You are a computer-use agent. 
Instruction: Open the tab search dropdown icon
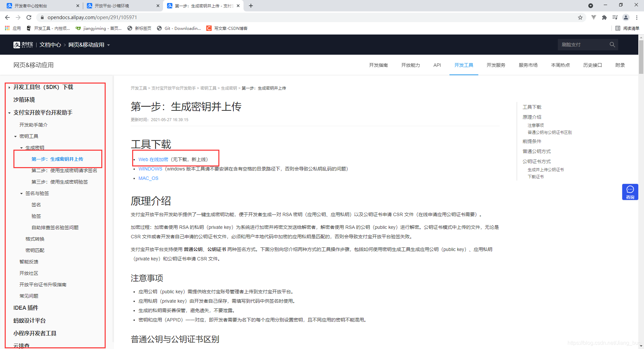coord(591,6)
